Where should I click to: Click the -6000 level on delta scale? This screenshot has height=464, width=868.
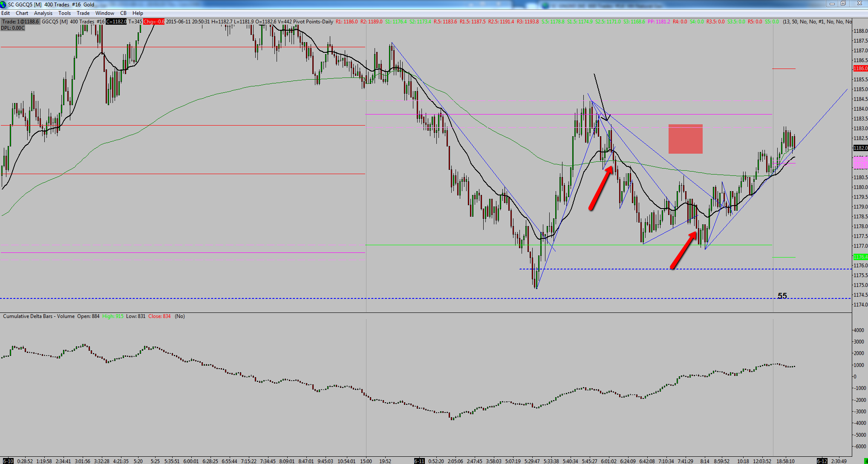coord(859,447)
